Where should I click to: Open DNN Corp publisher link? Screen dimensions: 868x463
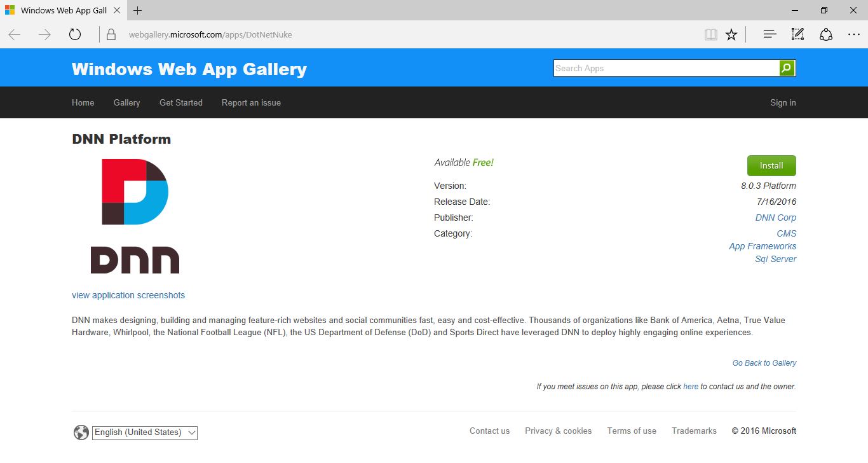click(x=775, y=218)
